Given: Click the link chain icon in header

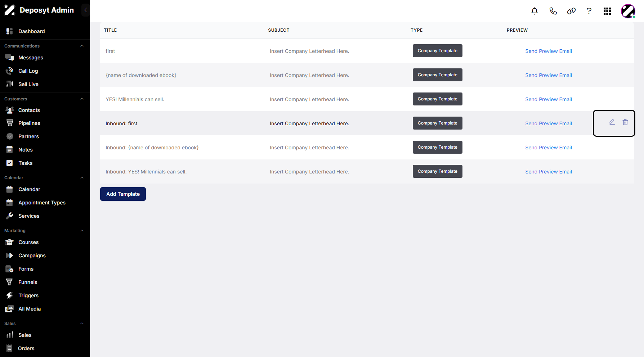Looking at the screenshot, I should (571, 11).
